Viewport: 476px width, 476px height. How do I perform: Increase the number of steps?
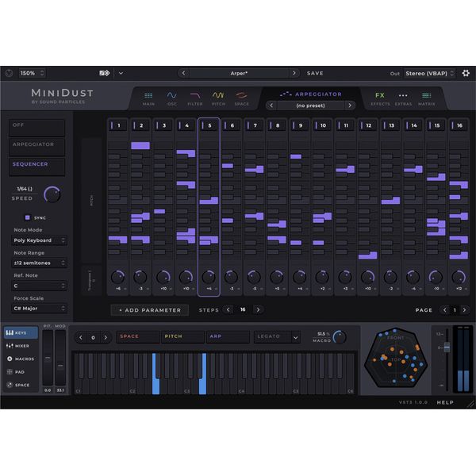coord(258,309)
